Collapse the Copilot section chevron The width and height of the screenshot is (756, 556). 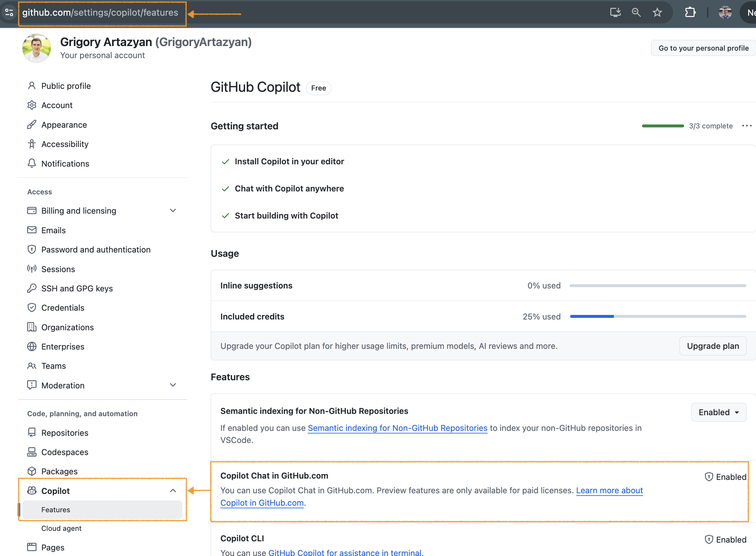[173, 491]
